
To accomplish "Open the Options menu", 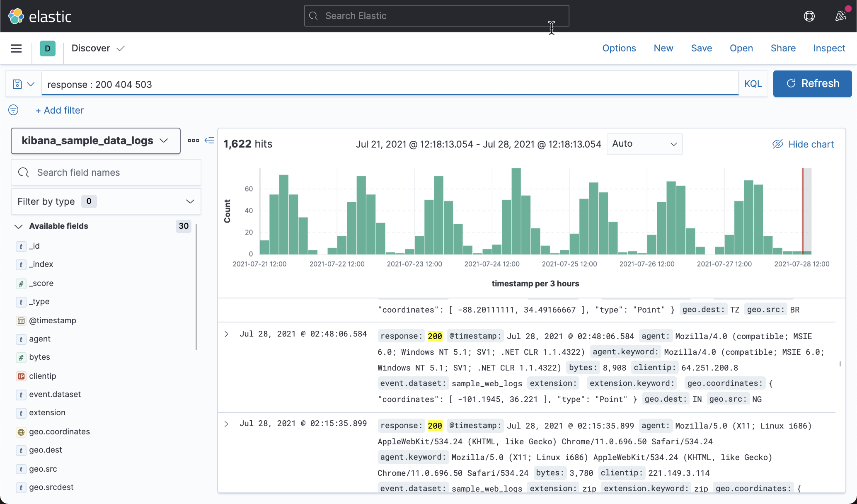I will [x=619, y=48].
